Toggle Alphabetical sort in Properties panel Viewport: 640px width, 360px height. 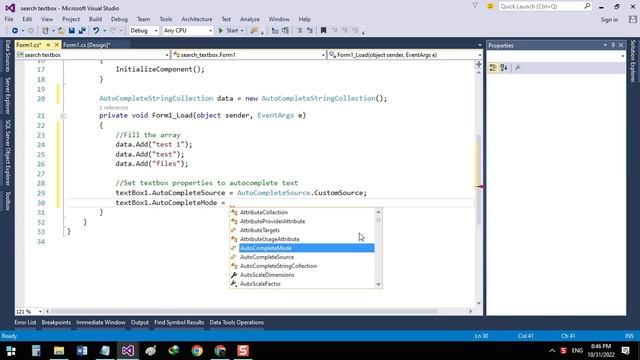click(504, 68)
